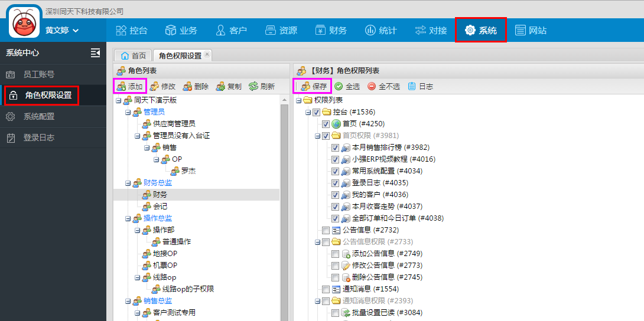Collapse the 系统中心 sidebar with the toggle icon
644x321 pixels.
[95, 53]
